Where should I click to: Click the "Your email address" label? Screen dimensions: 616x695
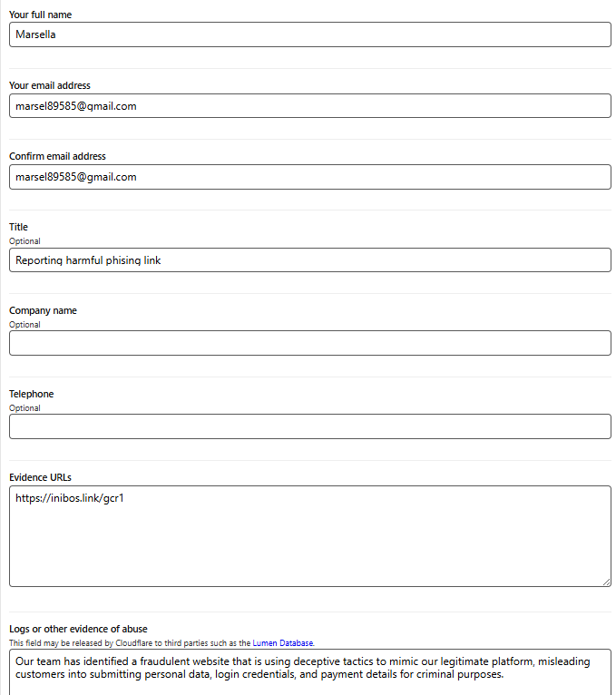(50, 85)
